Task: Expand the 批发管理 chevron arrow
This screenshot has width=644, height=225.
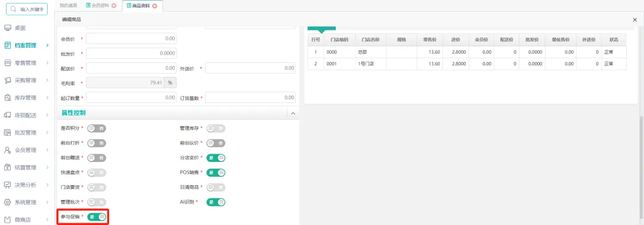Action: tap(48, 132)
